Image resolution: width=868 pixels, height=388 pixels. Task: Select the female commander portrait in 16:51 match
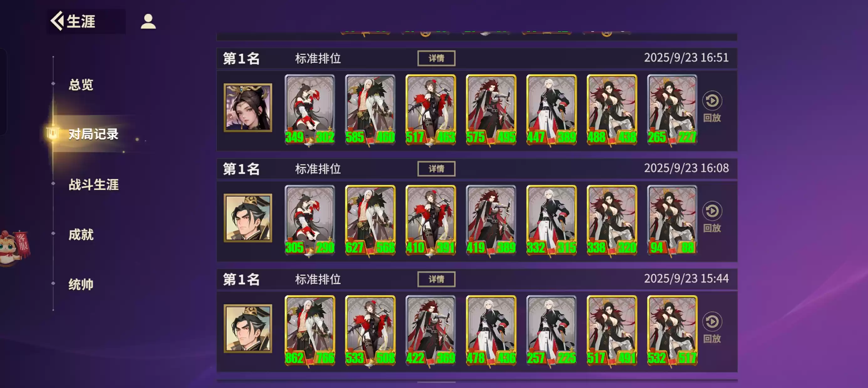click(248, 107)
